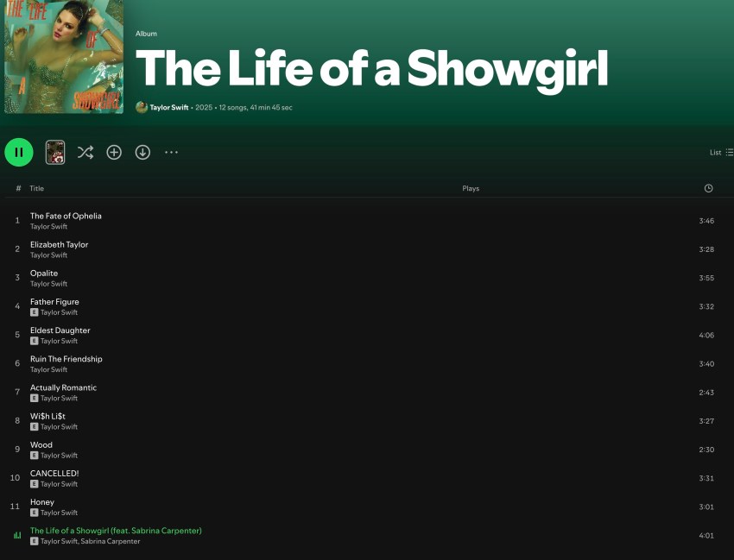The image size is (734, 560).
Task: Open the List view options dropdown
Action: click(721, 153)
